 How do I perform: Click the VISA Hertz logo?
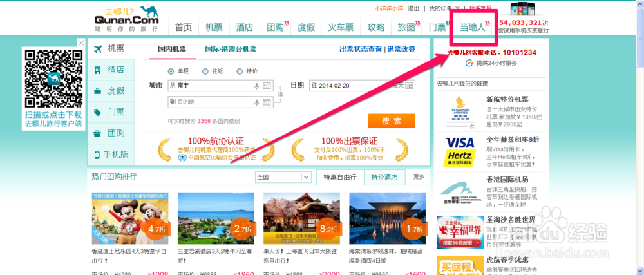point(460,152)
